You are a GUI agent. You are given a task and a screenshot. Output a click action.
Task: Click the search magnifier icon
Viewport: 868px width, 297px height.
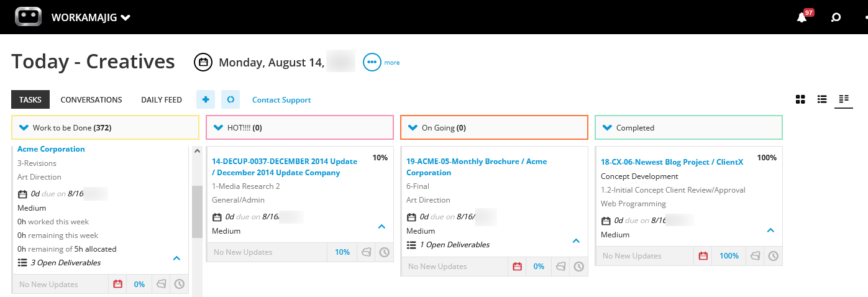pyautogui.click(x=836, y=17)
